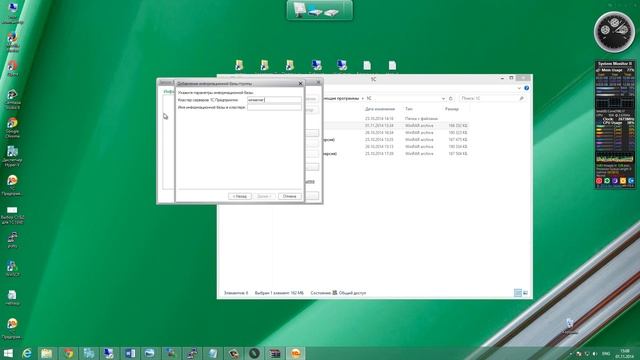Click the red button in System Monitor gadget
The width and height of the screenshot is (640, 360).
599,180
